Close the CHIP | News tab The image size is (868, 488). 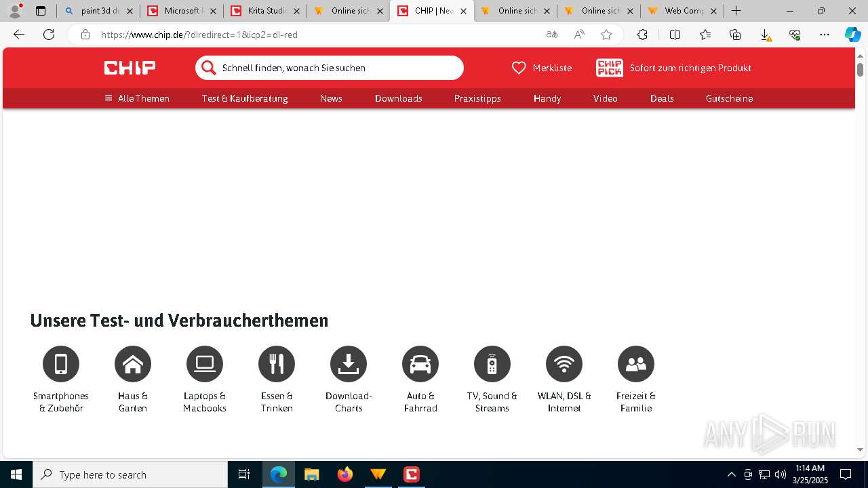pos(464,11)
